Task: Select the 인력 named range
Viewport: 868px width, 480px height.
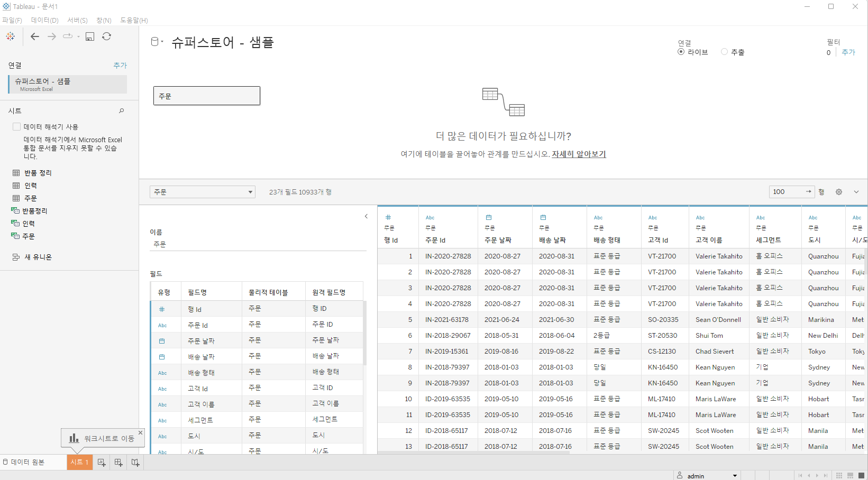Action: 23,224
